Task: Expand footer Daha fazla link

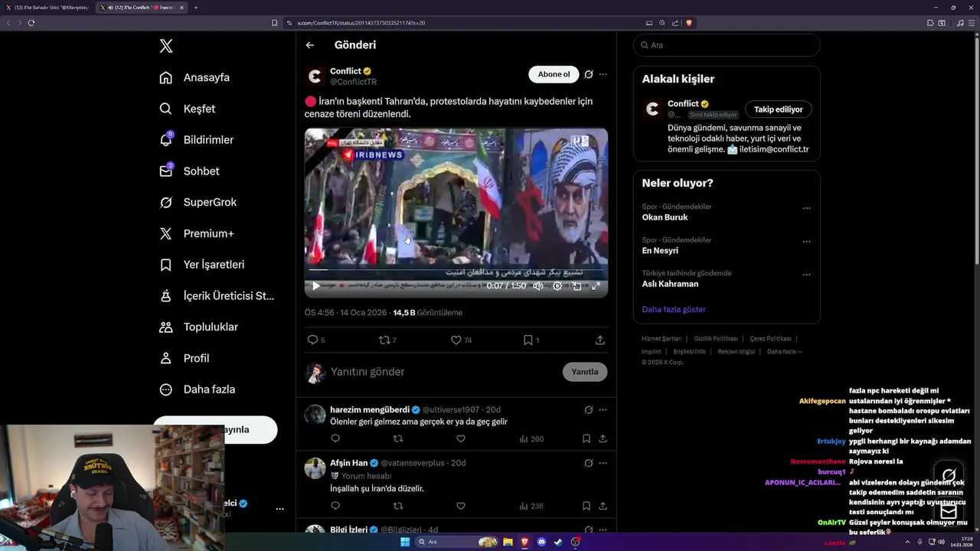Action: click(785, 351)
